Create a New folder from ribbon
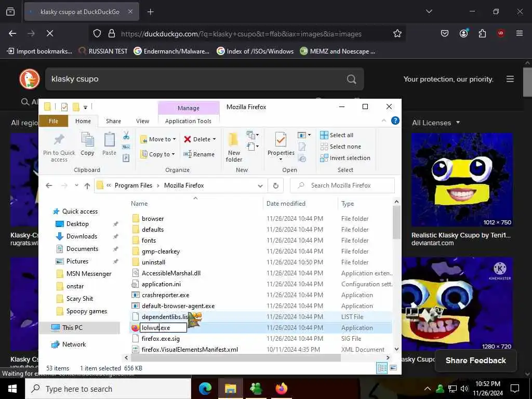532x399 pixels. [234, 147]
